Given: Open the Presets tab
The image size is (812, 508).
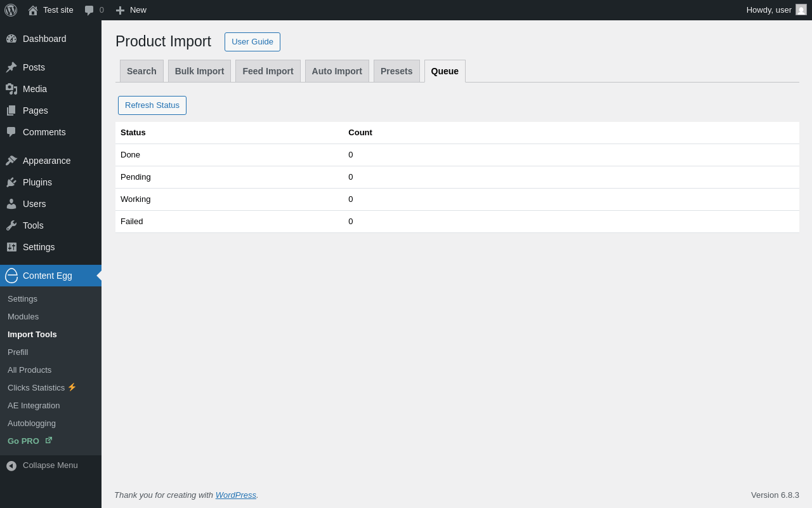Looking at the screenshot, I should (396, 71).
